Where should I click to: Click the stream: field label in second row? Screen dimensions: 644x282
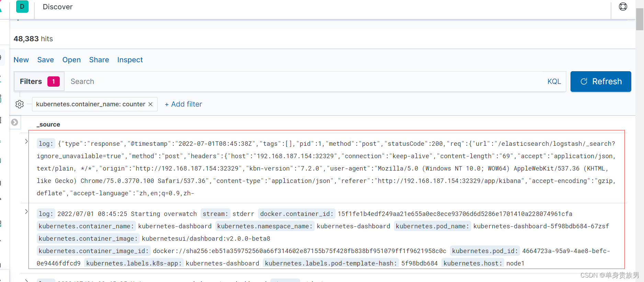[215, 214]
